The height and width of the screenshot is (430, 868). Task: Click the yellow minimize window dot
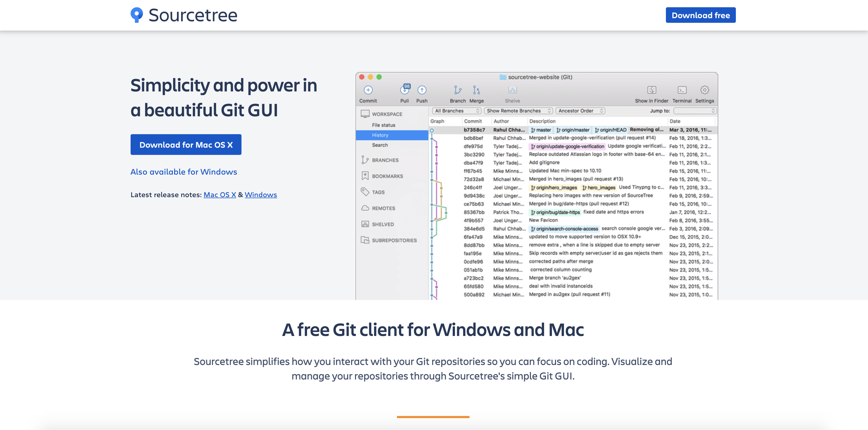[370, 77]
